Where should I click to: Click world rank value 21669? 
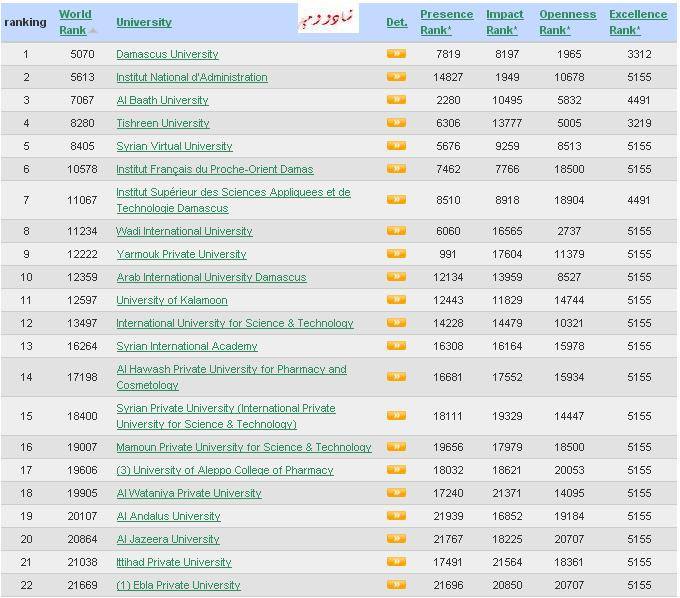pyautogui.click(x=82, y=585)
